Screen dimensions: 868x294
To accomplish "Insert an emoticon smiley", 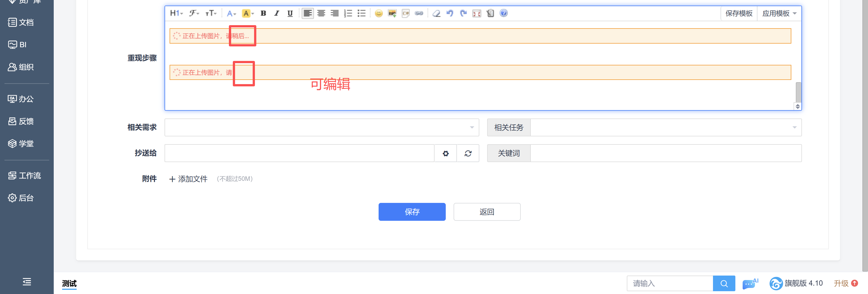I will [379, 13].
